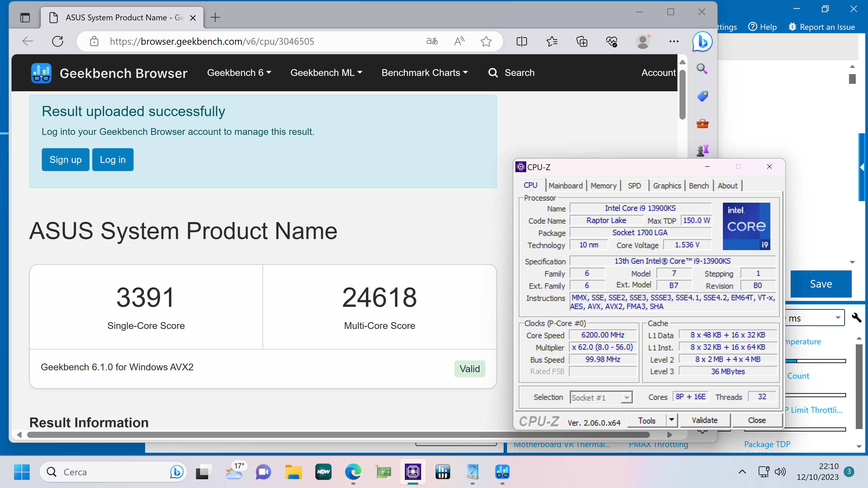868x488 pixels.
Task: Expand the Benchmark Charts dropdown
Action: click(x=425, y=72)
